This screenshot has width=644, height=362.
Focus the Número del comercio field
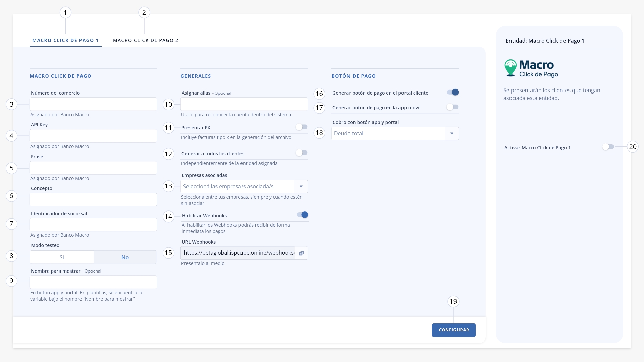tap(93, 104)
